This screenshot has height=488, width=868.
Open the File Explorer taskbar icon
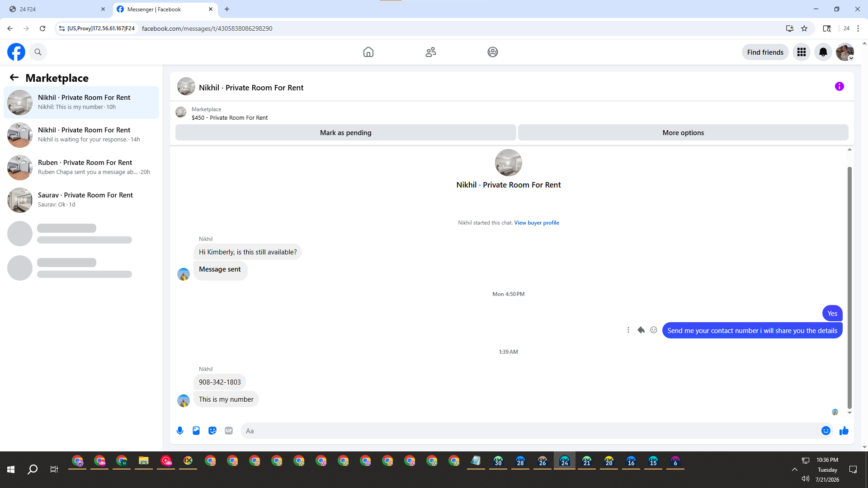[144, 461]
